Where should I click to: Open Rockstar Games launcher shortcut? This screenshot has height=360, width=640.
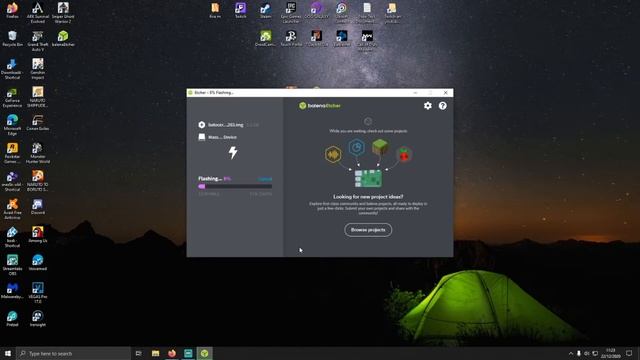12,153
